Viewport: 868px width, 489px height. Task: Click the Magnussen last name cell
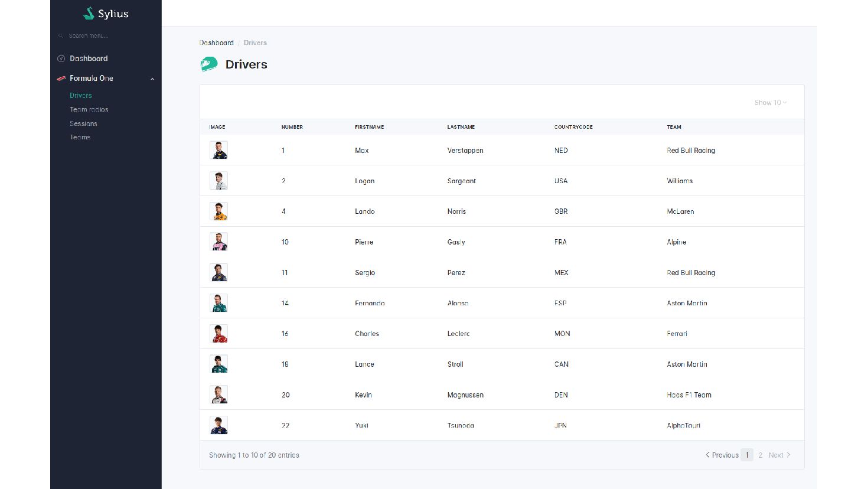tap(465, 395)
